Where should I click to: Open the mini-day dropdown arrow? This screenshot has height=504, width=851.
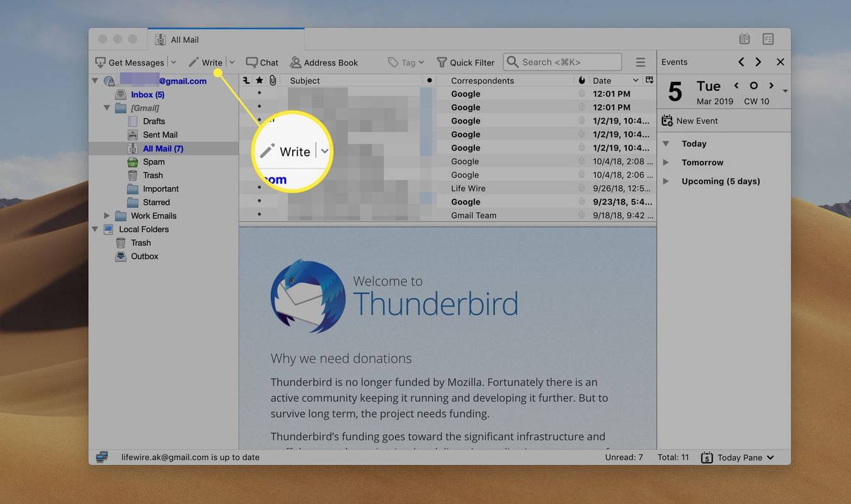(785, 91)
